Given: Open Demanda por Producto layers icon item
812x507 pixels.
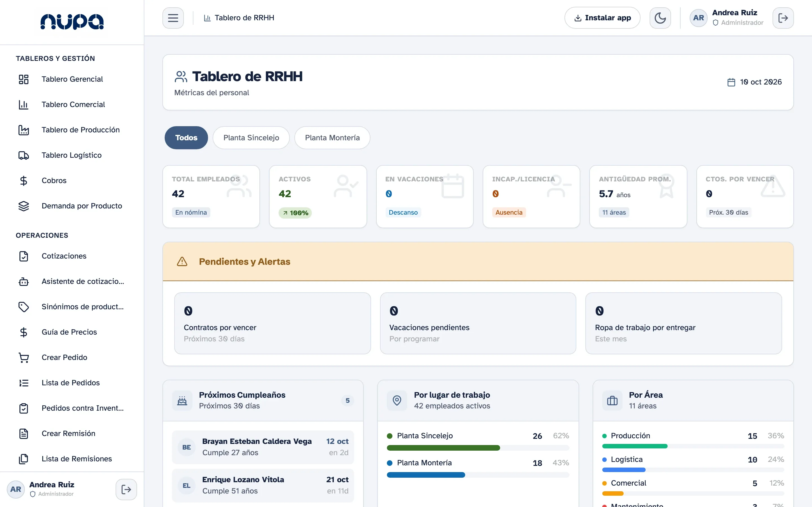Looking at the screenshot, I should point(72,206).
